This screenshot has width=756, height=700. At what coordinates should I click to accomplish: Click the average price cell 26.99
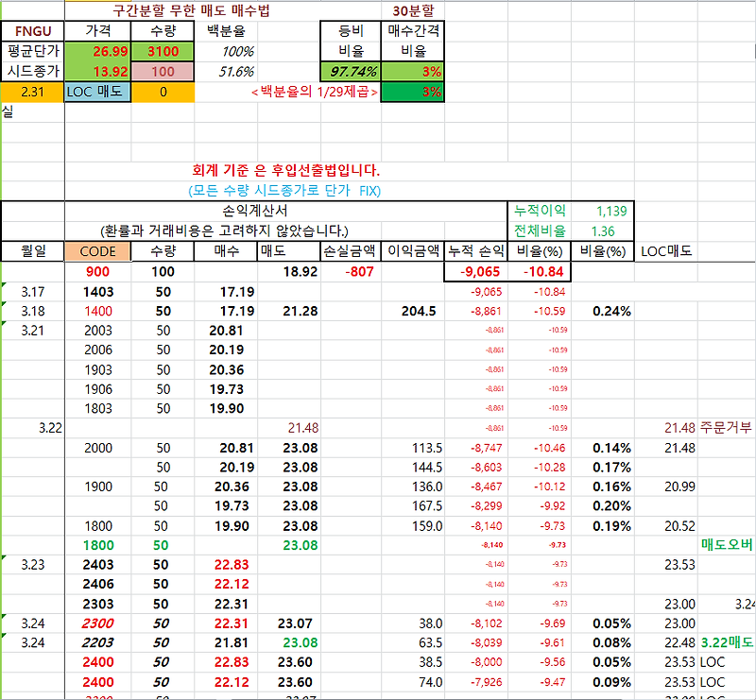[98, 51]
